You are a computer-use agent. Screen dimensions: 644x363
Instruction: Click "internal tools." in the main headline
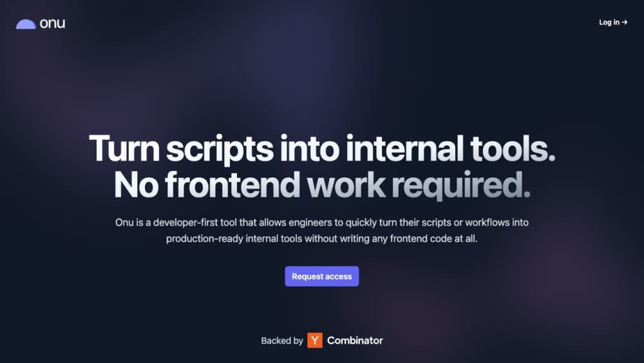point(451,148)
